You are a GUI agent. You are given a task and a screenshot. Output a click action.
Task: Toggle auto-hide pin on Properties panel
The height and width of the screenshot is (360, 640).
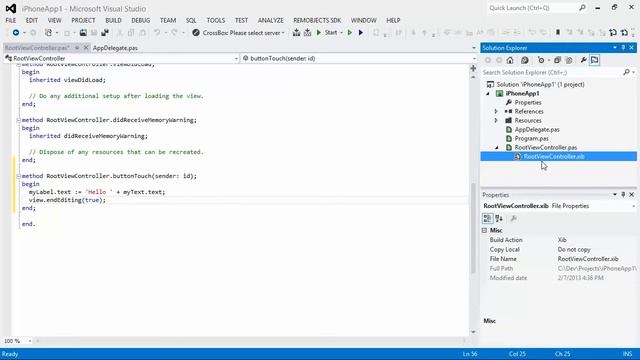click(623, 195)
